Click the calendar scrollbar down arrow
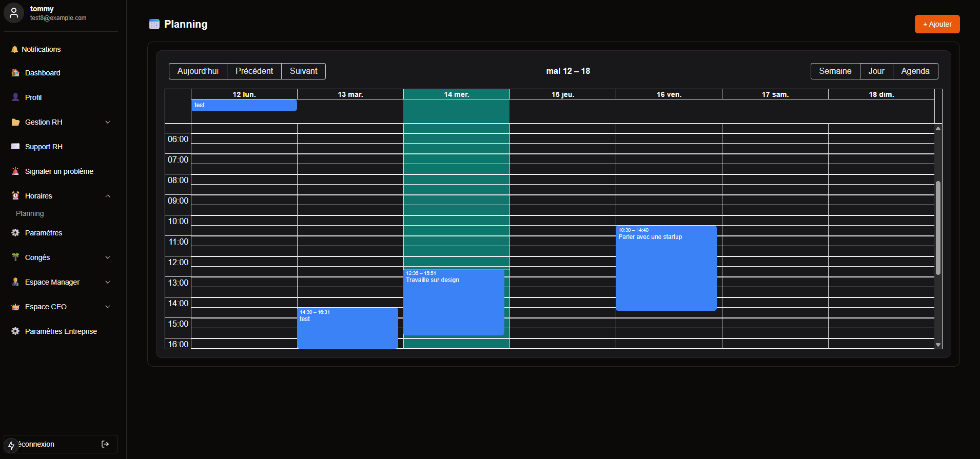The width and height of the screenshot is (980, 459). tap(938, 345)
